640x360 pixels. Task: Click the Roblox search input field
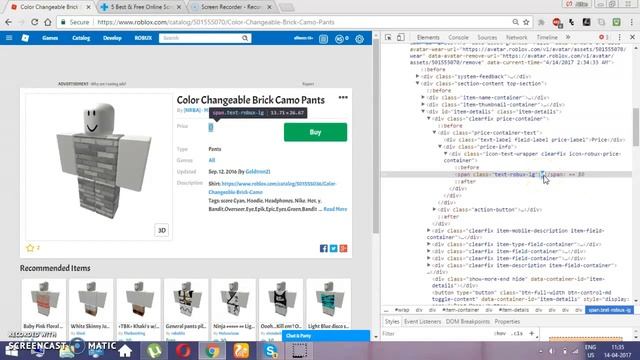(200, 38)
